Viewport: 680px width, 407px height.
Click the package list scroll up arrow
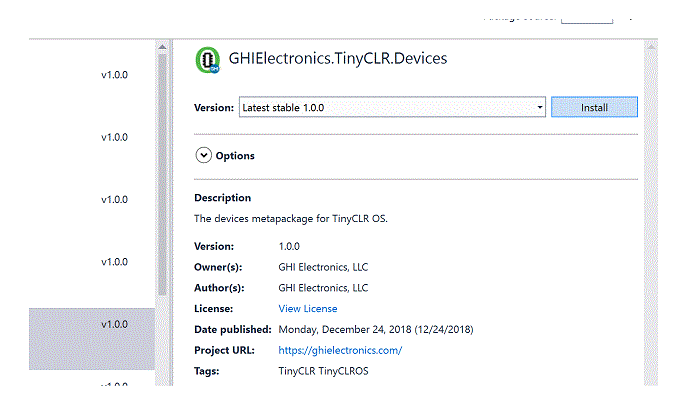162,47
